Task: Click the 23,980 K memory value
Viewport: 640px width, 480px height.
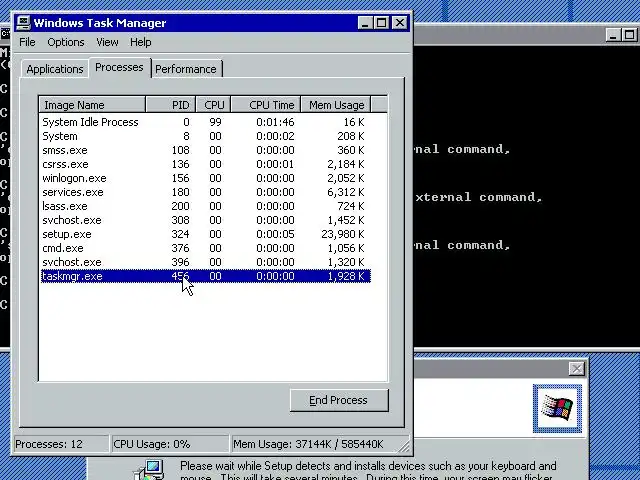Action: point(343,234)
